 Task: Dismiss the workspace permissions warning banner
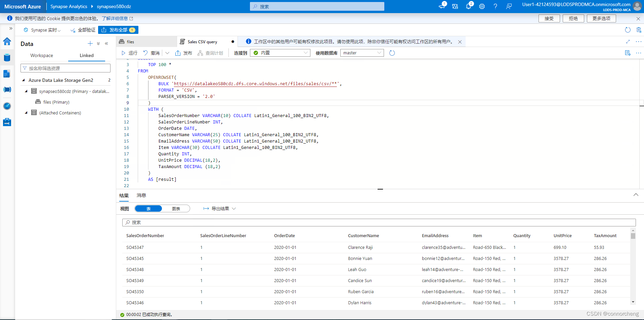coord(460,42)
